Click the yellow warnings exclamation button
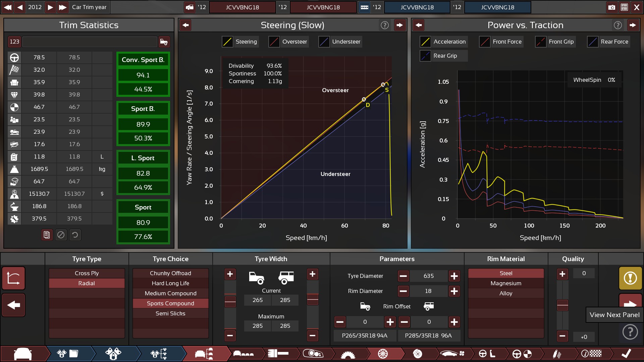644x362 pixels. pos(630,278)
